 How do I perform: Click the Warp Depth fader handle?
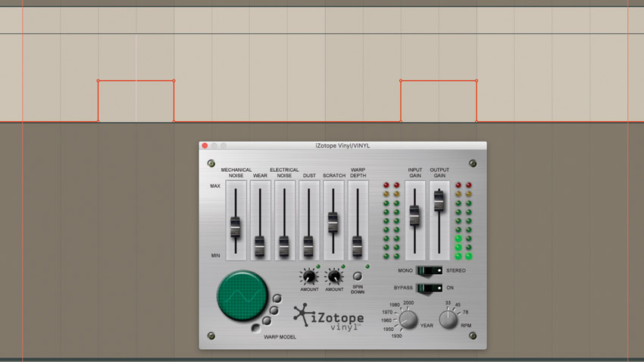click(358, 246)
